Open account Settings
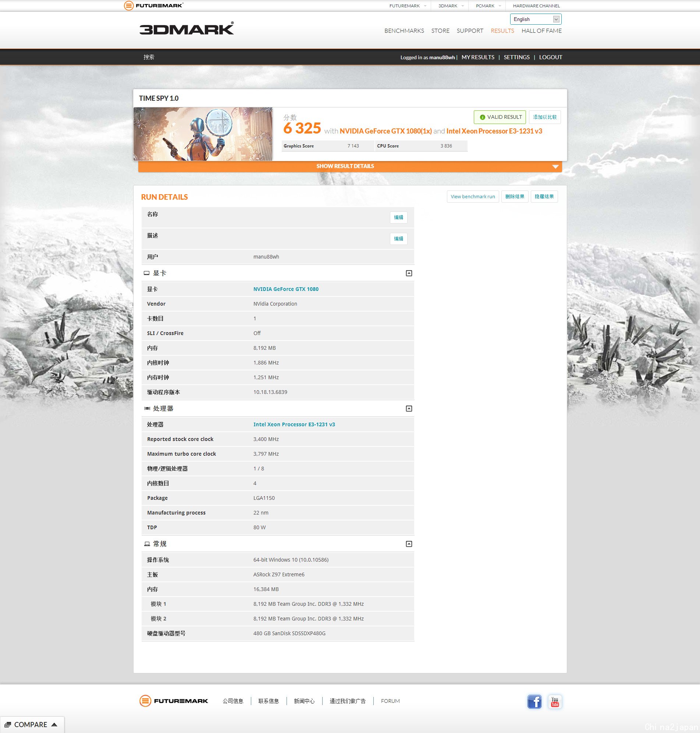The width and height of the screenshot is (700, 733). coord(516,57)
